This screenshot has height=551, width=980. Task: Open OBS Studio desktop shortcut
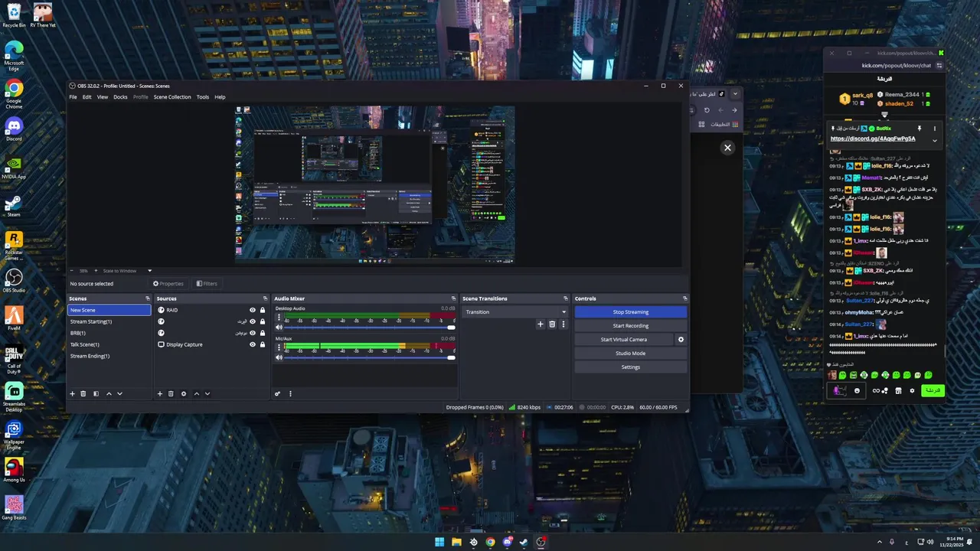pyautogui.click(x=14, y=279)
